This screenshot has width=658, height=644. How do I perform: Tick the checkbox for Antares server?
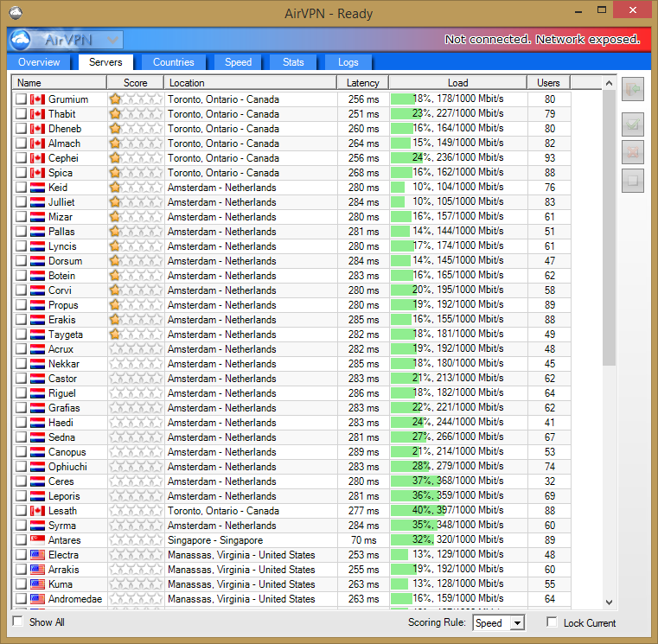21,539
